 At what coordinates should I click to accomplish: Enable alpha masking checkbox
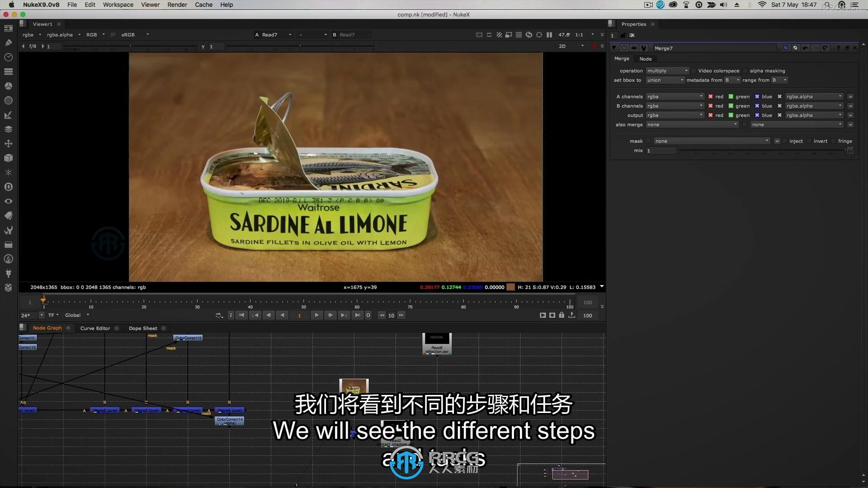click(746, 71)
